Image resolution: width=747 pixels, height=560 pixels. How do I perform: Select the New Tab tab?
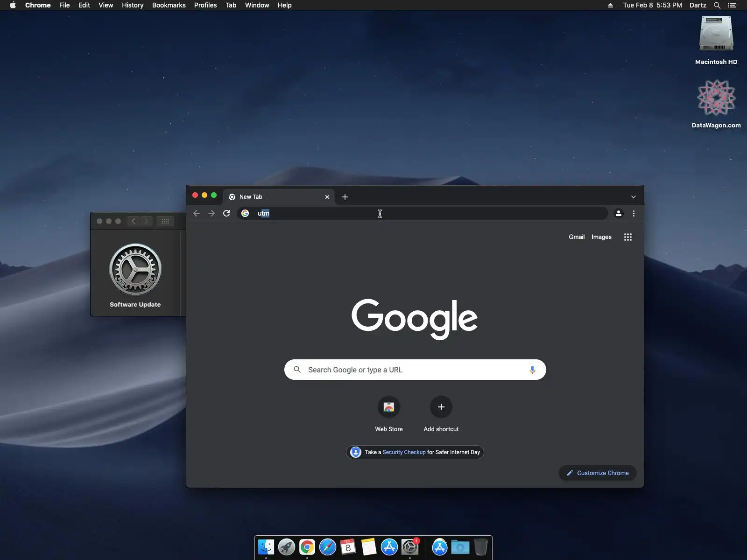[279, 197]
